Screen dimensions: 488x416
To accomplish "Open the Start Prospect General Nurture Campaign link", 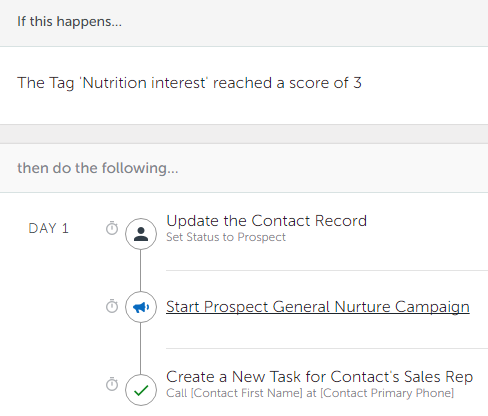I will (x=318, y=307).
